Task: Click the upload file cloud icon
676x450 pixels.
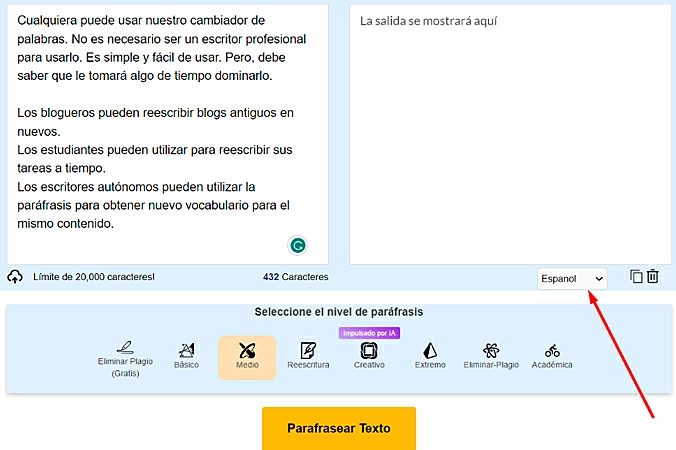Action: [x=15, y=277]
